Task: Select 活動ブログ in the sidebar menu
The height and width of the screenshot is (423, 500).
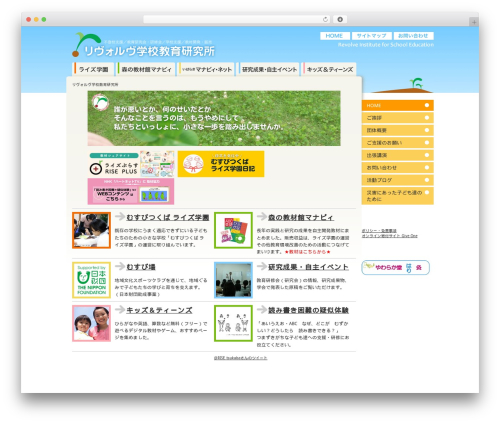Action: [398, 180]
